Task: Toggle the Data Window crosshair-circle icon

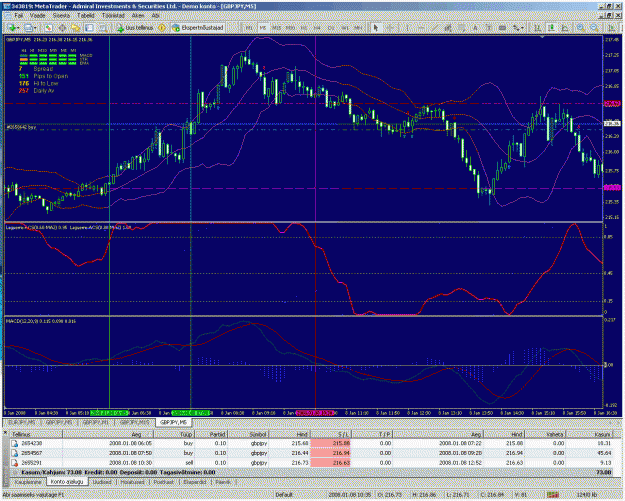Action: pyautogui.click(x=62, y=28)
